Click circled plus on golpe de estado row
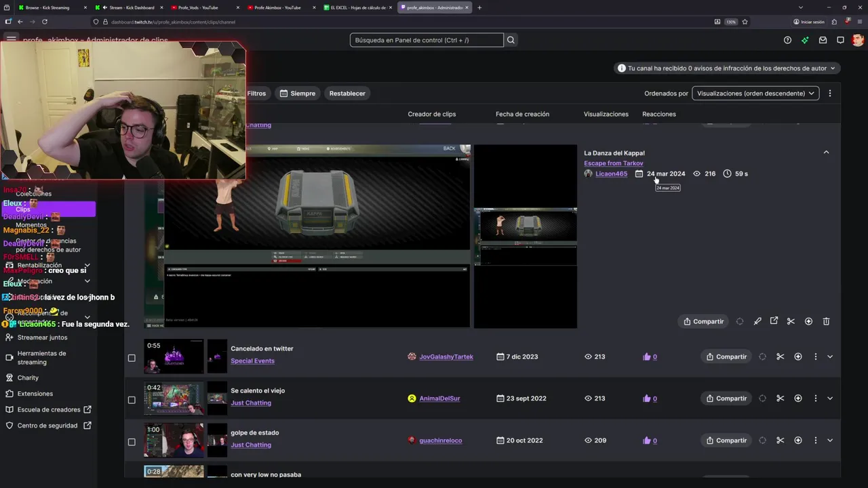 click(x=798, y=441)
